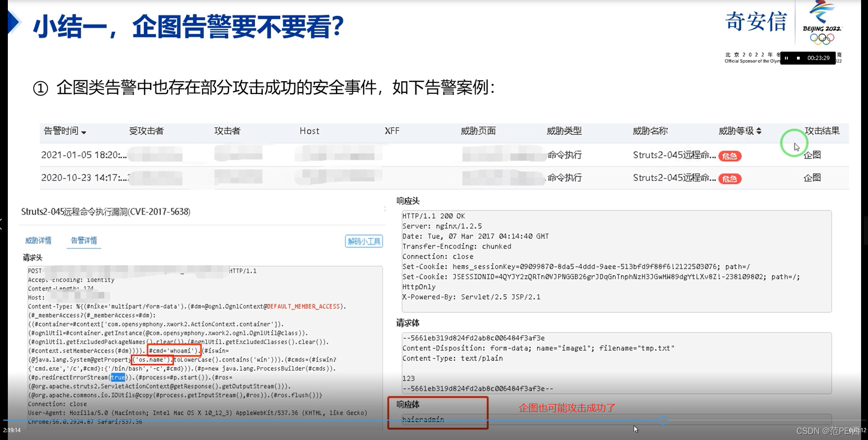
Task: Click the 攻击者 column header
Action: coord(227,131)
